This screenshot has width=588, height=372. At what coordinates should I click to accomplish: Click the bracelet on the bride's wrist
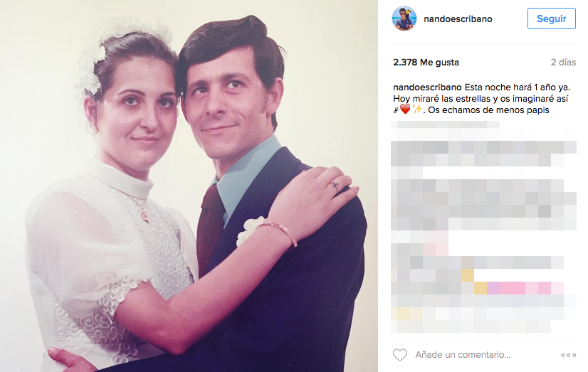(279, 231)
